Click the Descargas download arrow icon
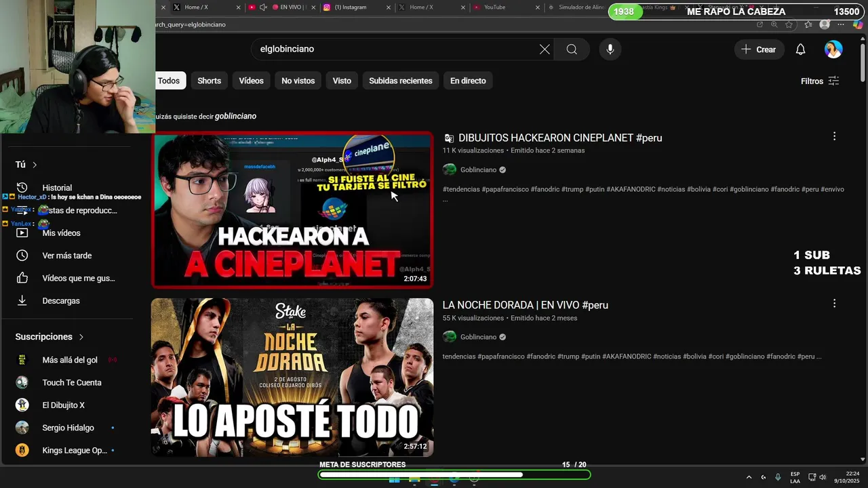868x488 pixels. tap(22, 300)
